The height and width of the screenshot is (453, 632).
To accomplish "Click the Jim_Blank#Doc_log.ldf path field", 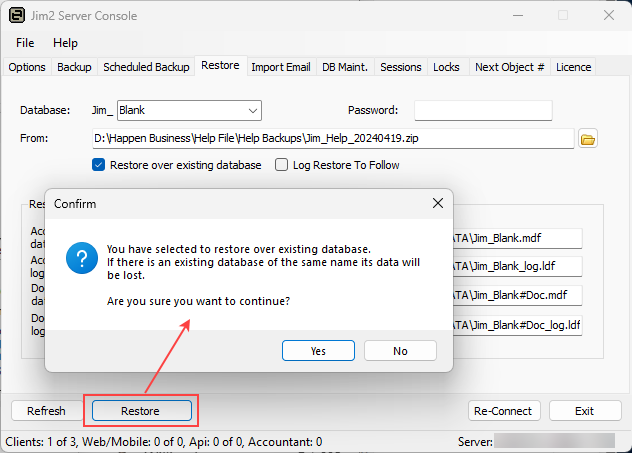I will click(518, 325).
